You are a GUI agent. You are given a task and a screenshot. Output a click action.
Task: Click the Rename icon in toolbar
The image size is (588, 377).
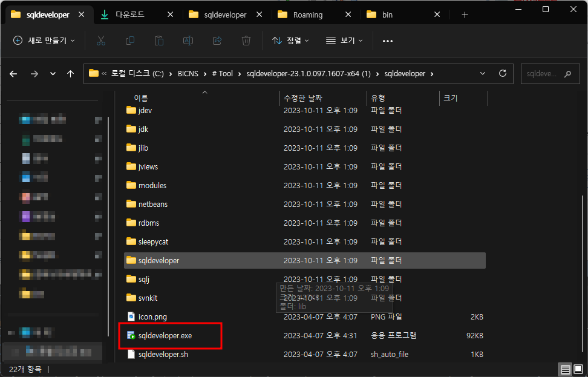[188, 41]
